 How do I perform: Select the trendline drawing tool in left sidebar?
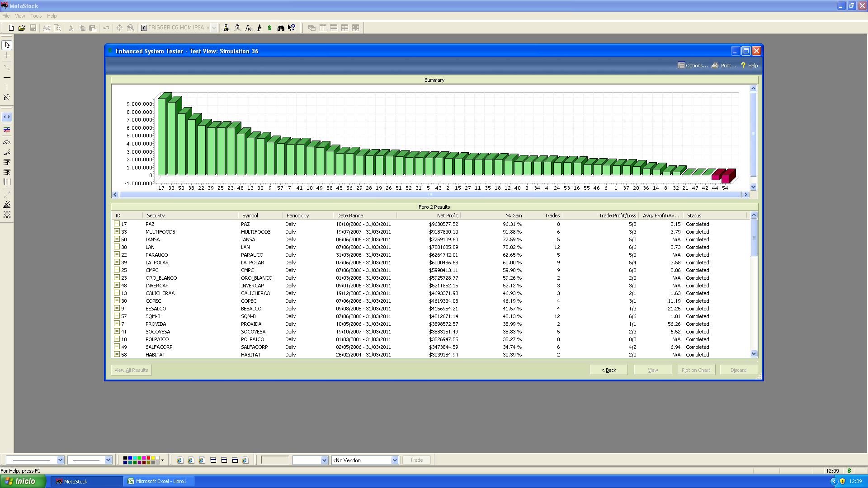click(7, 68)
